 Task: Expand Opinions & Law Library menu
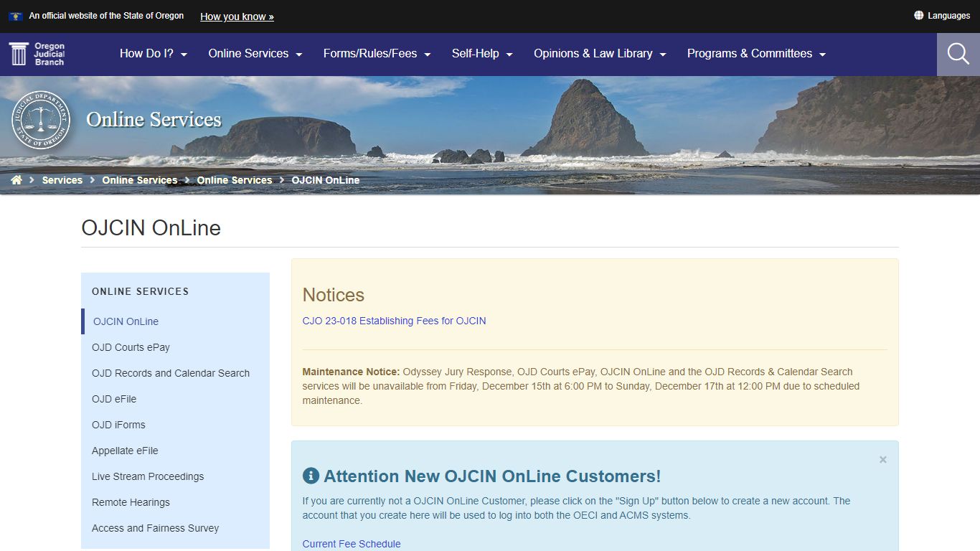pos(600,54)
